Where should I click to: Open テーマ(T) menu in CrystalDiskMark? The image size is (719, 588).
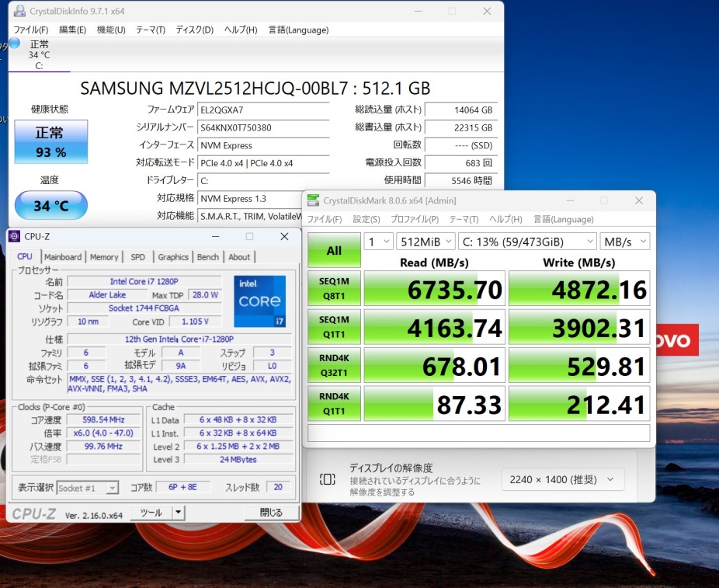point(464,219)
